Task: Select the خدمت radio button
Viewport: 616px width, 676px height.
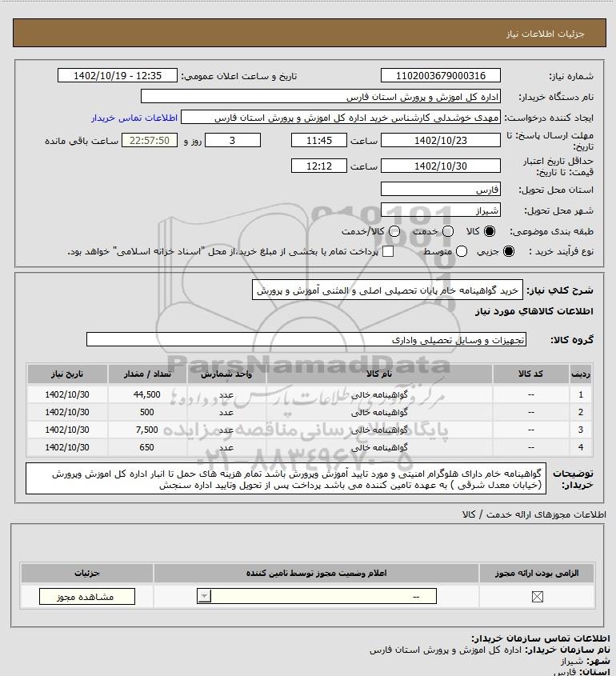Action: tap(448, 231)
